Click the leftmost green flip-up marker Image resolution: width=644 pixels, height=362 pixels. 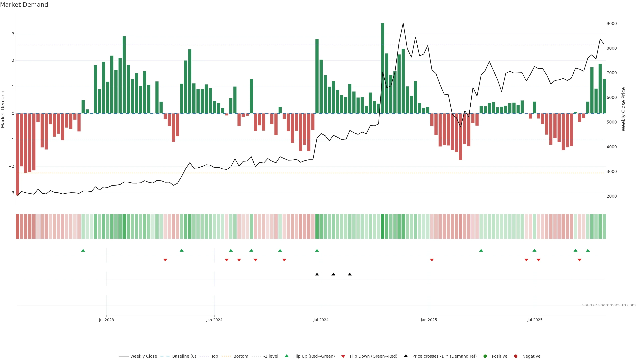(x=83, y=250)
